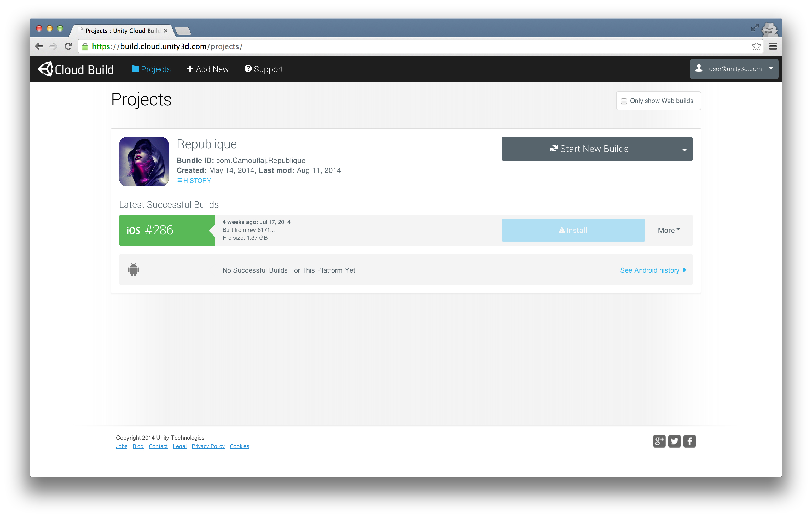Open the Legal footer link
812x518 pixels.
point(180,446)
